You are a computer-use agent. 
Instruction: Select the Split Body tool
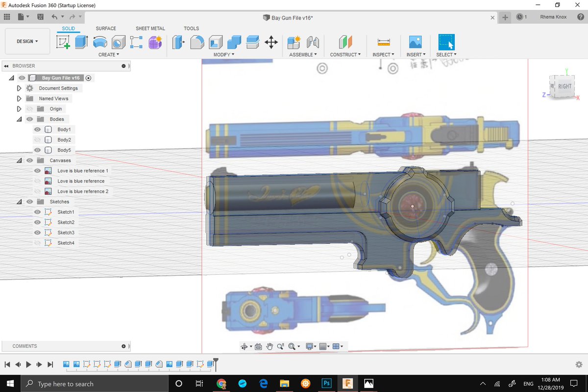(x=252, y=42)
